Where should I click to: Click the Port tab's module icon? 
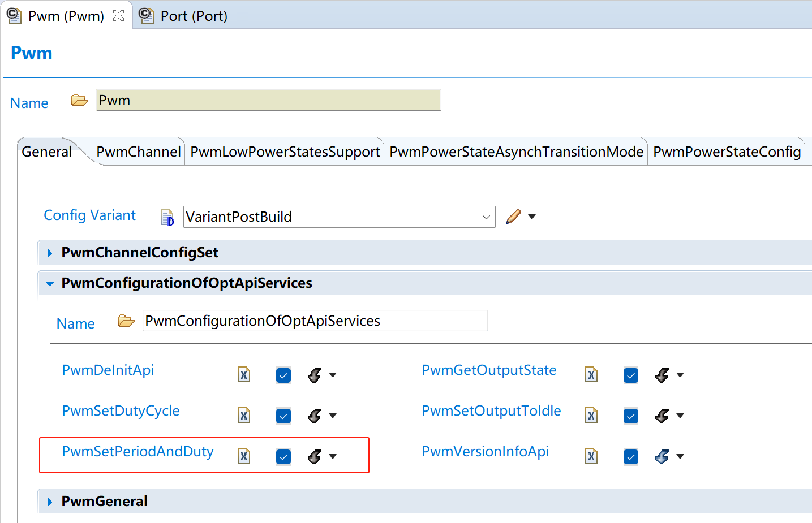pyautogui.click(x=146, y=16)
